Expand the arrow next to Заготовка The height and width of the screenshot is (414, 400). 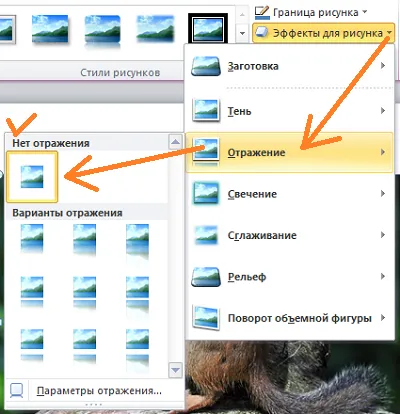pyautogui.click(x=383, y=66)
